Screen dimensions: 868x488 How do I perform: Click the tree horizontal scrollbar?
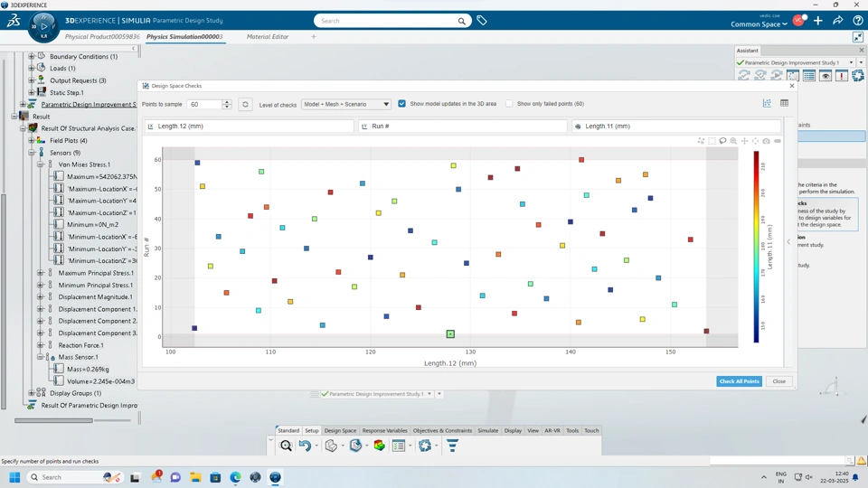(x=53, y=420)
